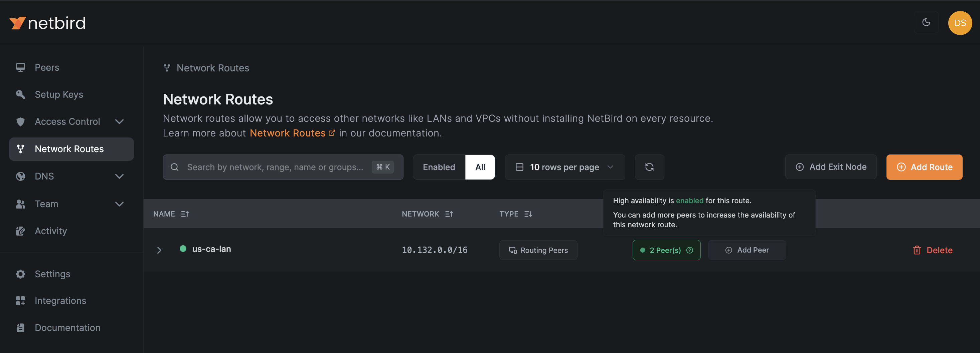Sort routes by the Type column icon
The image size is (980, 353).
tap(528, 214)
